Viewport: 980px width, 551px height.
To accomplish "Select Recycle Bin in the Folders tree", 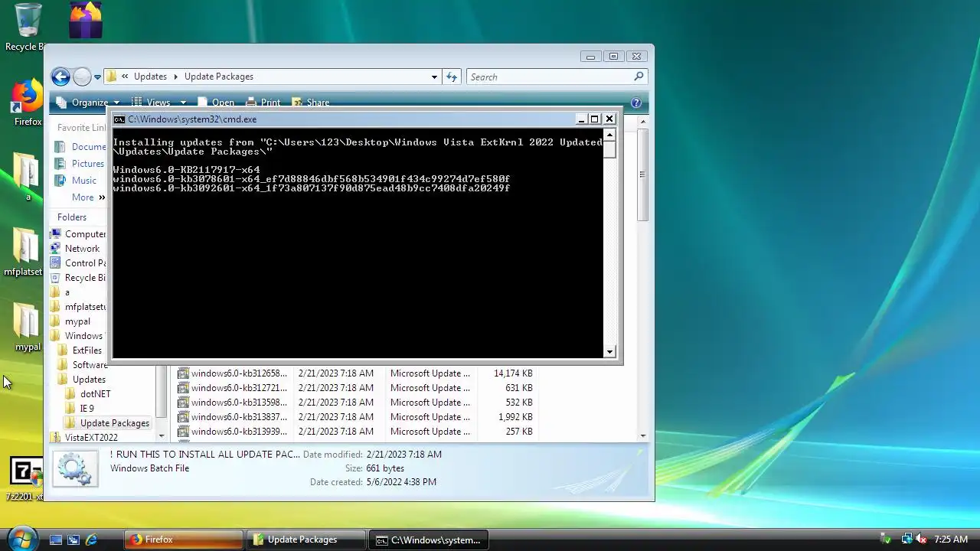I will pyautogui.click(x=77, y=278).
